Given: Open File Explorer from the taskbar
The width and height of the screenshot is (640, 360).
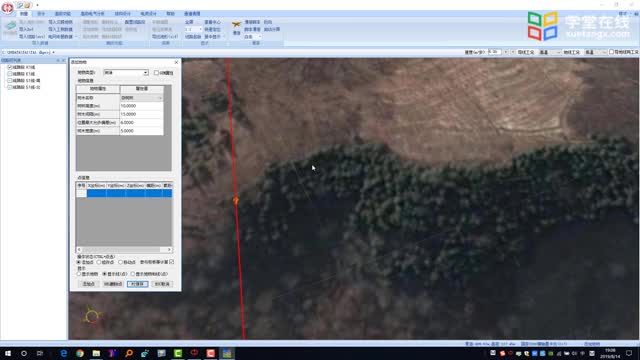Looking at the screenshot, I should (96, 353).
